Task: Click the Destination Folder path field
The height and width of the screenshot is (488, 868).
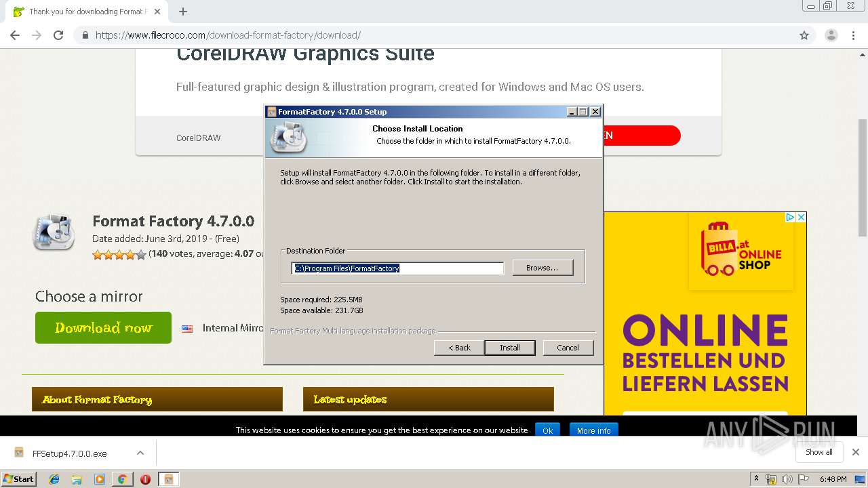Action: click(x=398, y=268)
